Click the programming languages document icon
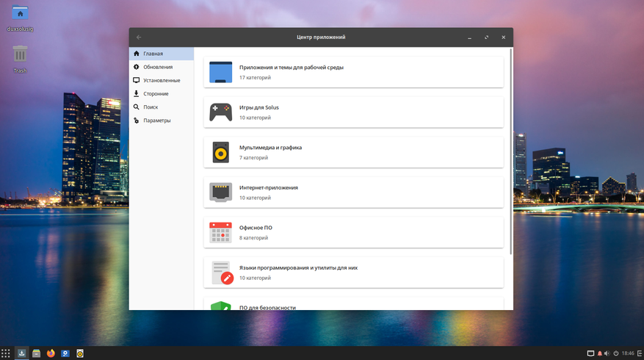 (x=221, y=273)
